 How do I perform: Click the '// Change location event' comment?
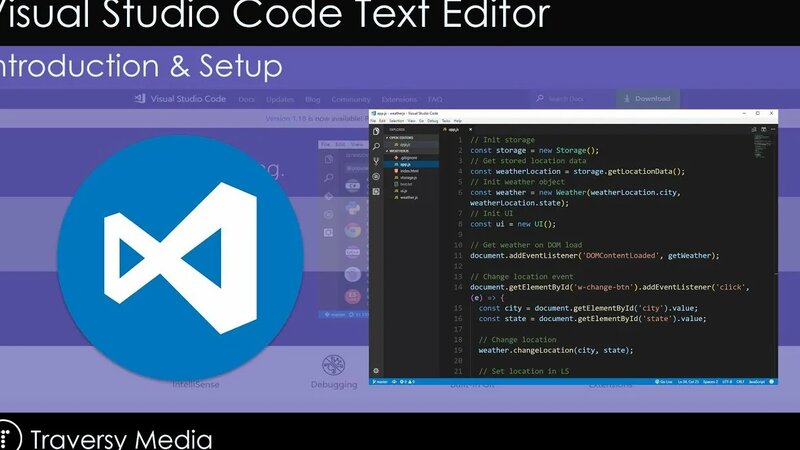521,277
